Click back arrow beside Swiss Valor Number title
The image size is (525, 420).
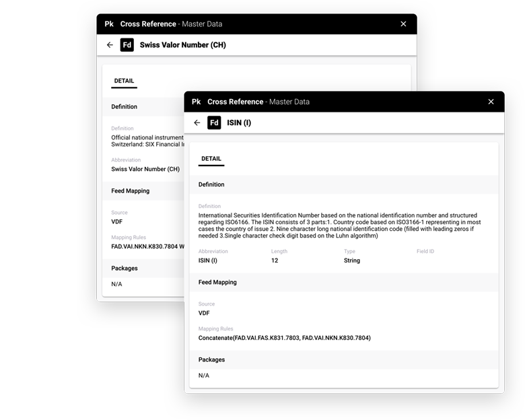point(110,45)
